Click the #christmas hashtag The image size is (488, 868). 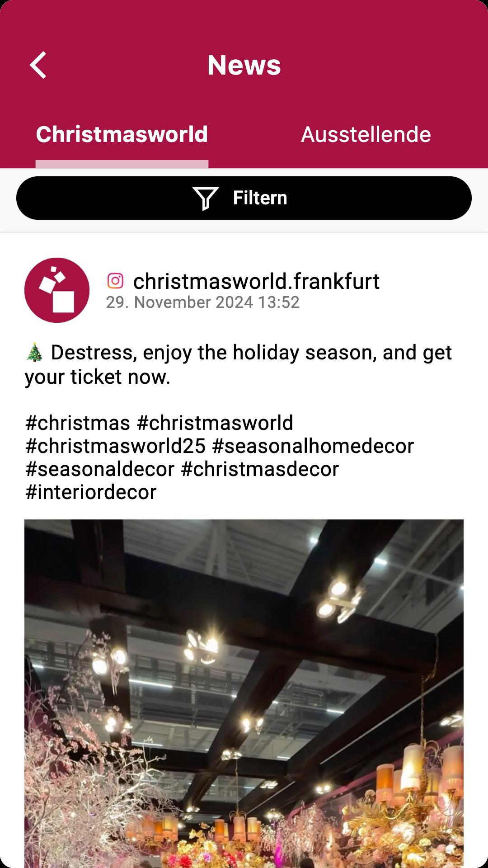coord(78,423)
